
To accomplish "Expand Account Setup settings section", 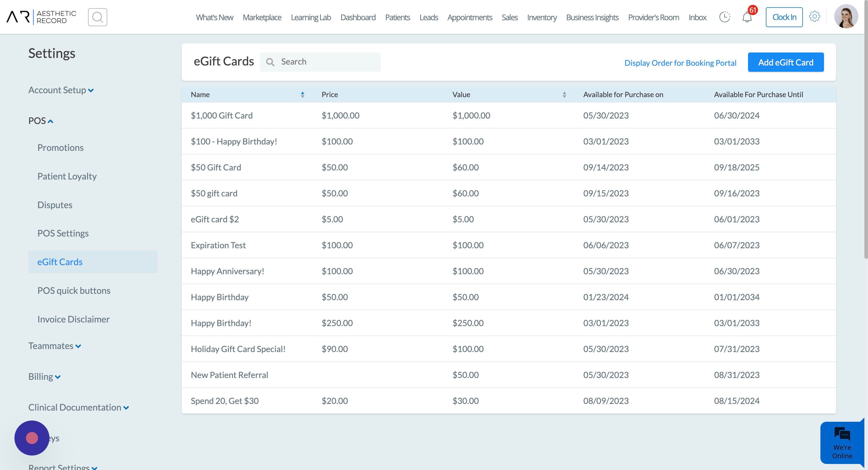I will click(61, 90).
